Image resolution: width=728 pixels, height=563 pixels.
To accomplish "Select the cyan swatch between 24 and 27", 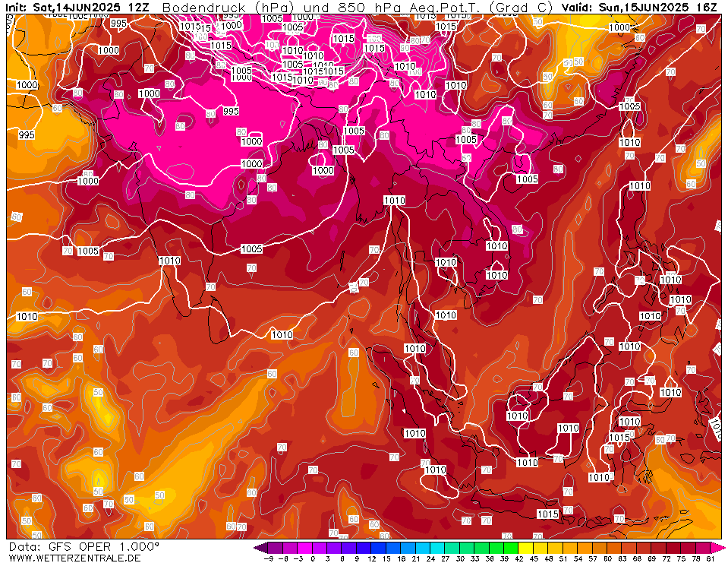I will (x=438, y=547).
